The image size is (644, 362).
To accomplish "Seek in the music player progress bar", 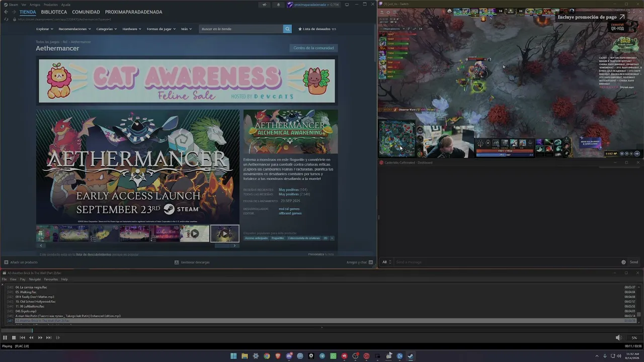I will coord(322,330).
